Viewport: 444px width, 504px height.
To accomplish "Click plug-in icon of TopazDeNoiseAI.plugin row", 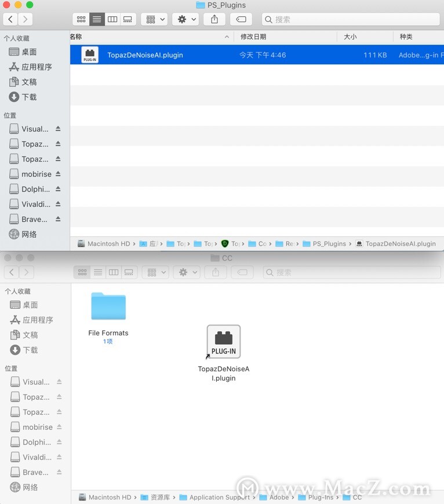I will 90,54.
